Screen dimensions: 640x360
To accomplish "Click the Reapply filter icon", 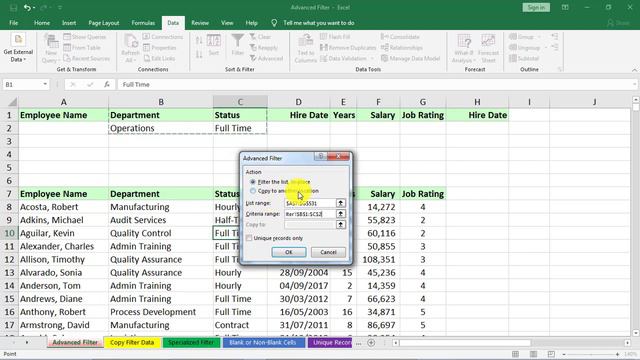I will coord(253,48).
